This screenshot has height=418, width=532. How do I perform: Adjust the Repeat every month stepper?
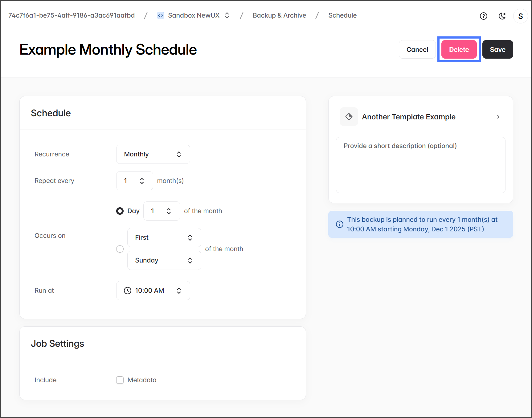[142, 181]
